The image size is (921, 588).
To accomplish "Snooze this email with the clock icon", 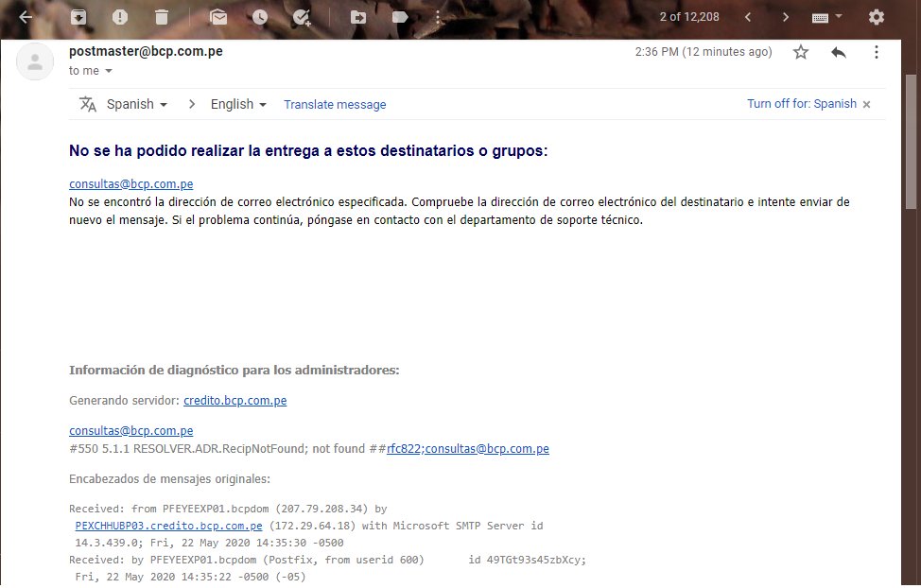I will 260,17.
